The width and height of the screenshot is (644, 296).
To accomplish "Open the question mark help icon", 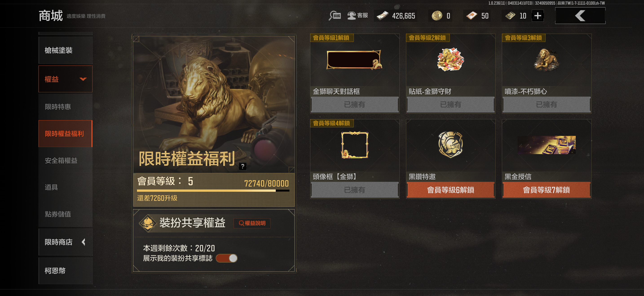I will (243, 166).
